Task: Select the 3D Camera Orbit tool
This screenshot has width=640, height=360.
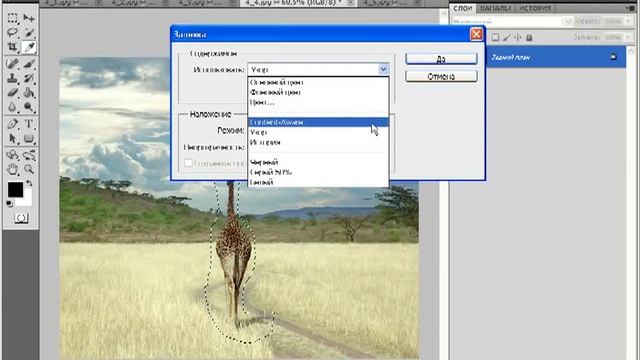Action: point(29,155)
